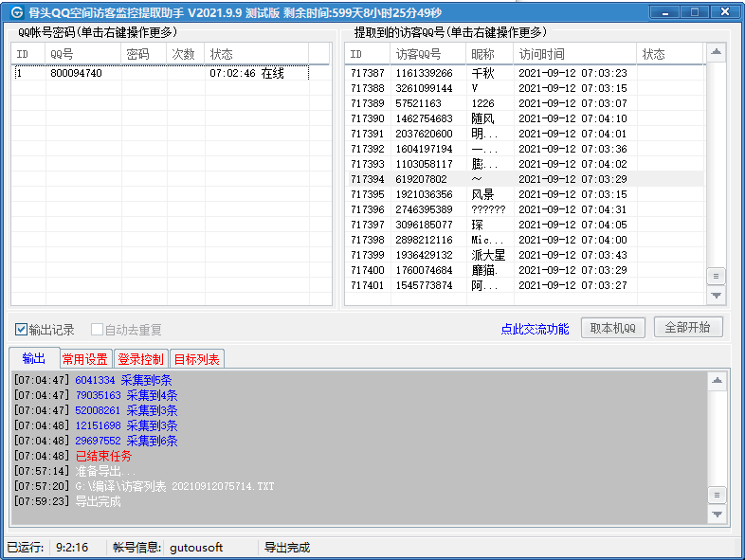Click 导出完成 status bar message
This screenshot has width=745, height=560.
(287, 548)
